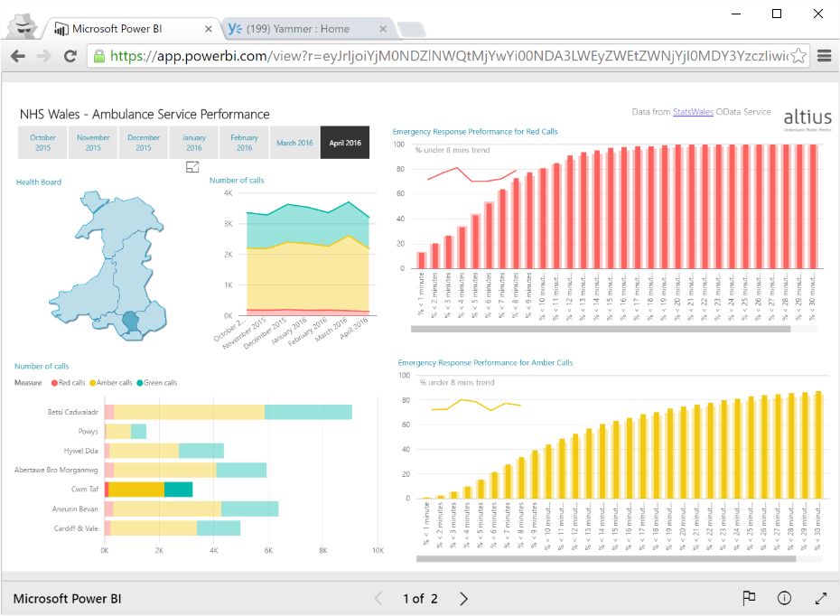This screenshot has width=840, height=616.
Task: Select the December 2015 slicer tile
Action: [x=144, y=143]
